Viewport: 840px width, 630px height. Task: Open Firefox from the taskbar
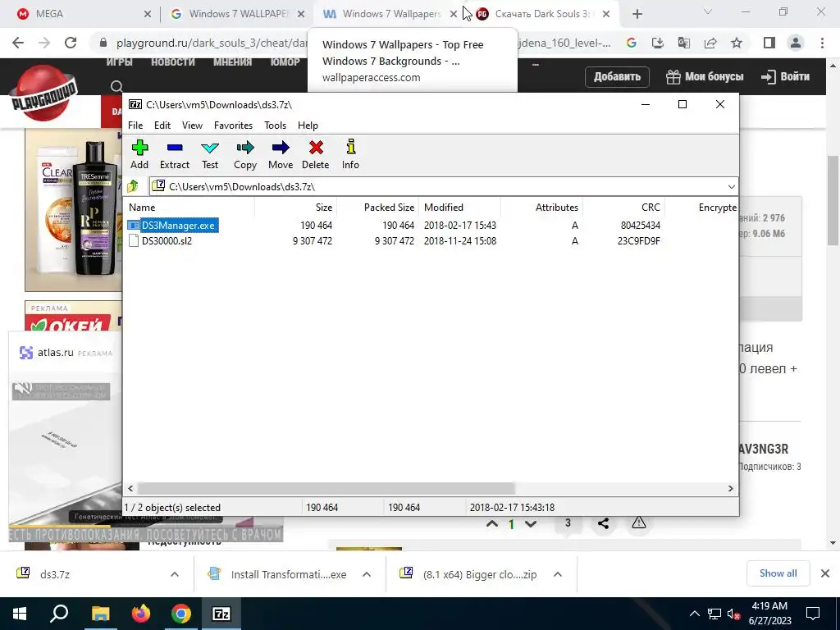pos(140,614)
